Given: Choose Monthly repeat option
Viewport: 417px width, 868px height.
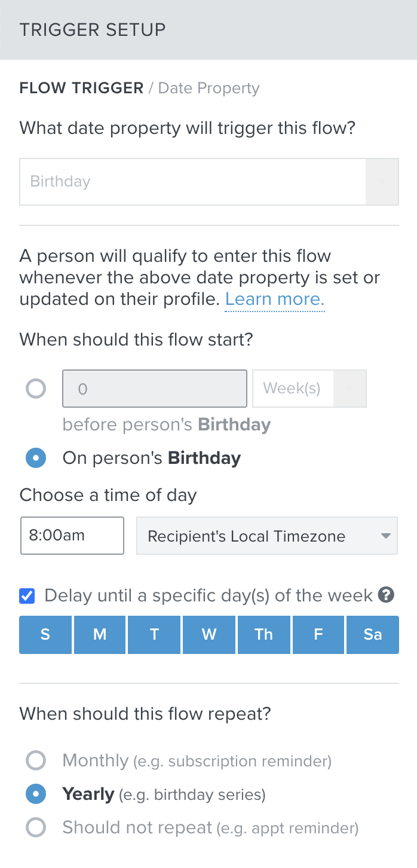Looking at the screenshot, I should pyautogui.click(x=36, y=761).
